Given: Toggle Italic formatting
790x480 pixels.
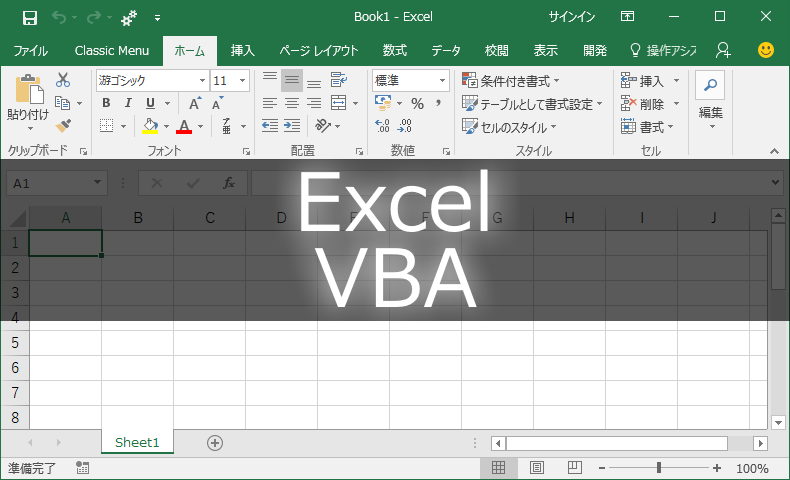Looking at the screenshot, I should 128,103.
